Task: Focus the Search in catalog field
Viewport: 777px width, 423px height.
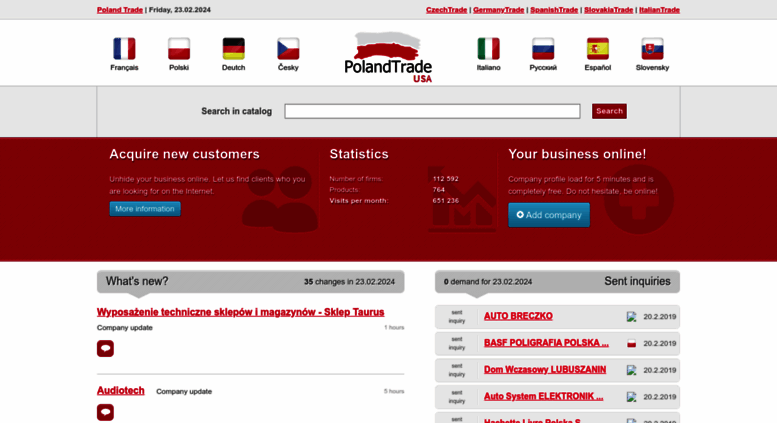Action: click(432, 111)
